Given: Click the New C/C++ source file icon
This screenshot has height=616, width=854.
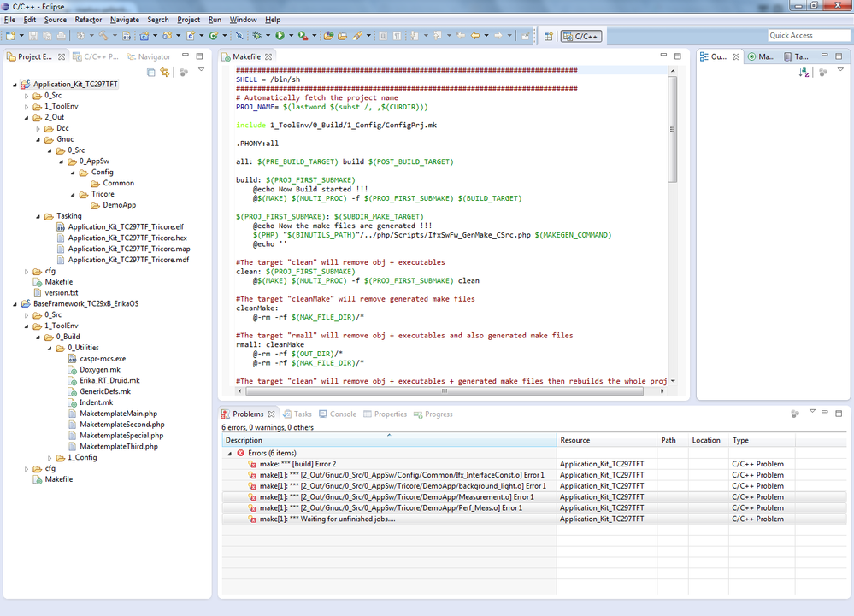Looking at the screenshot, I should tap(191, 36).
